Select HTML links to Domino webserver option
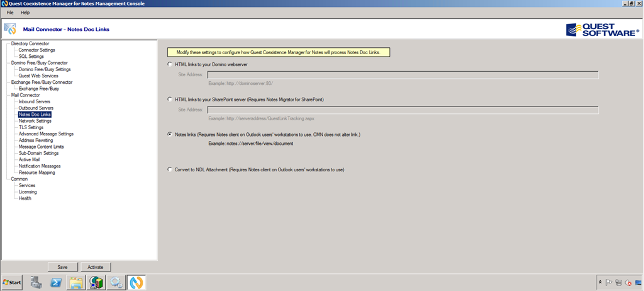Image resolution: width=644 pixels, height=291 pixels. click(x=170, y=64)
